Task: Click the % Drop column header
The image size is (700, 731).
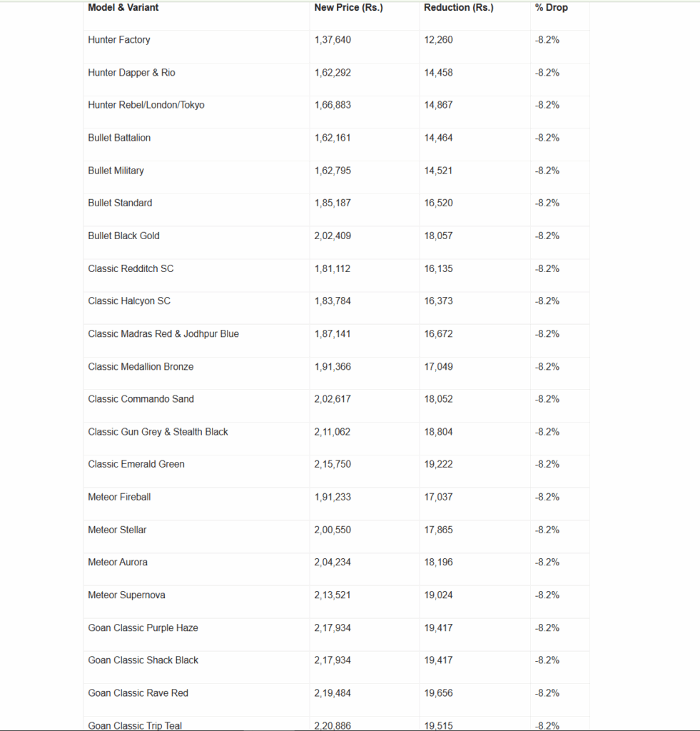Action: click(551, 8)
